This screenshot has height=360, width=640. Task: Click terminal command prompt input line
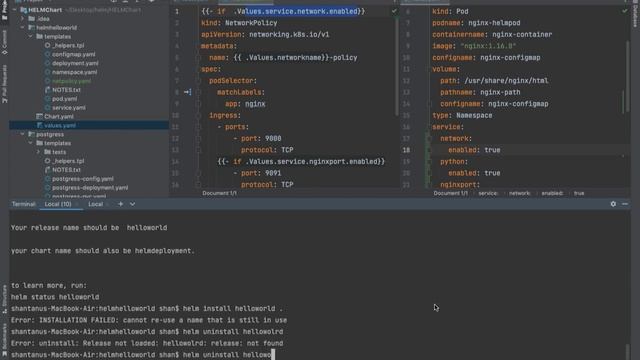143,355
